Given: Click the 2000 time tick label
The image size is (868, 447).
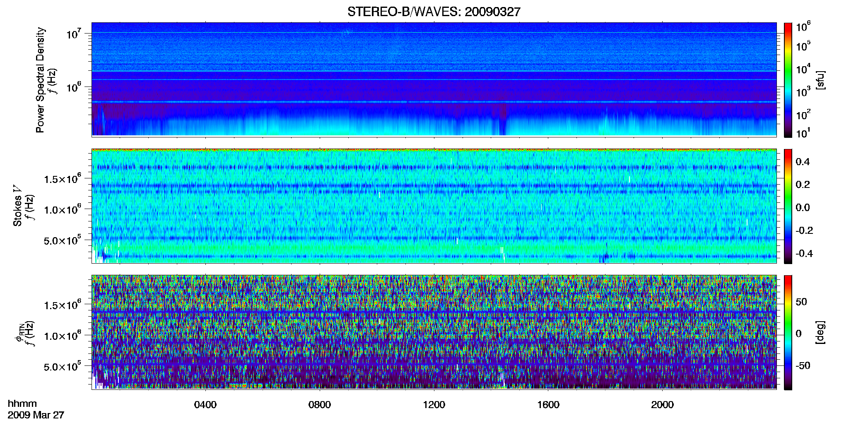Looking at the screenshot, I should 663,404.
